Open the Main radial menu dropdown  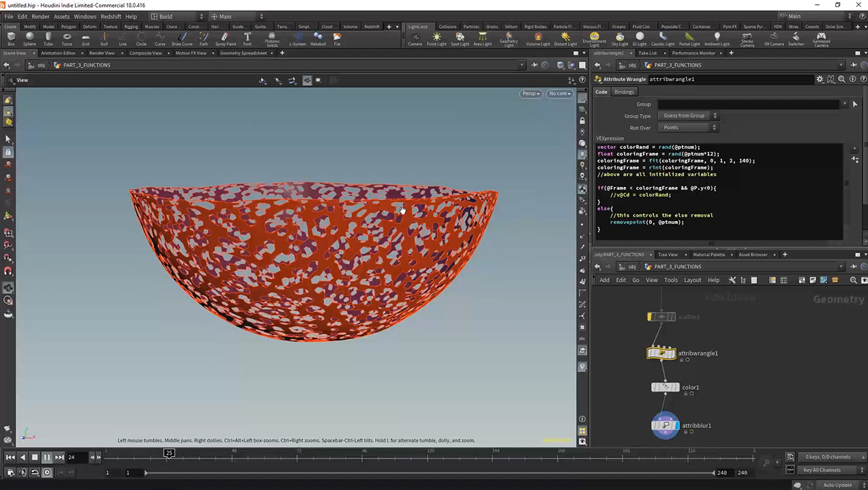236,16
